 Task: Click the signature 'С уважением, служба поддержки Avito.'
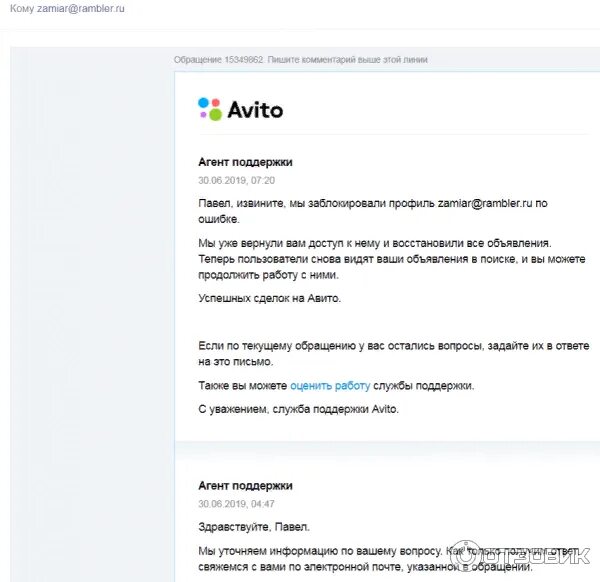(298, 409)
